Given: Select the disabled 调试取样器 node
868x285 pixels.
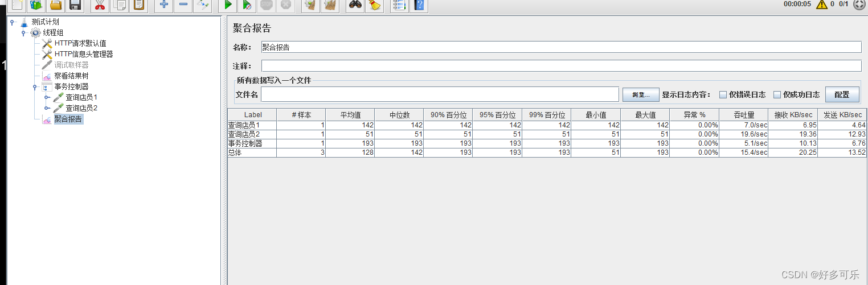Looking at the screenshot, I should [71, 65].
